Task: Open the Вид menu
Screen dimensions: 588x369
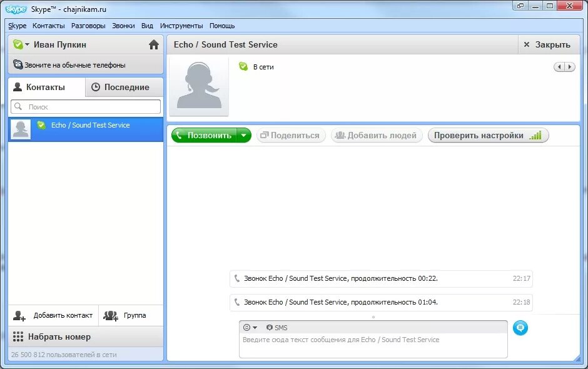Action: [147, 26]
